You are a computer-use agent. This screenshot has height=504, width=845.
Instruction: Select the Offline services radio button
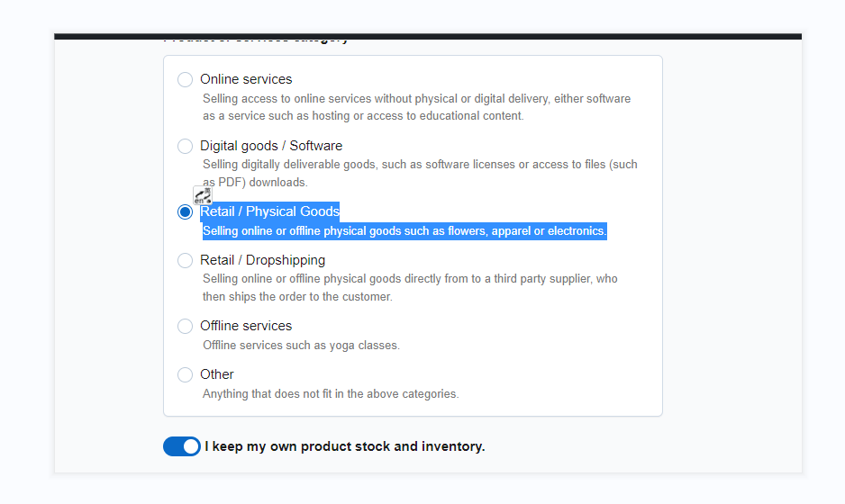tap(185, 327)
